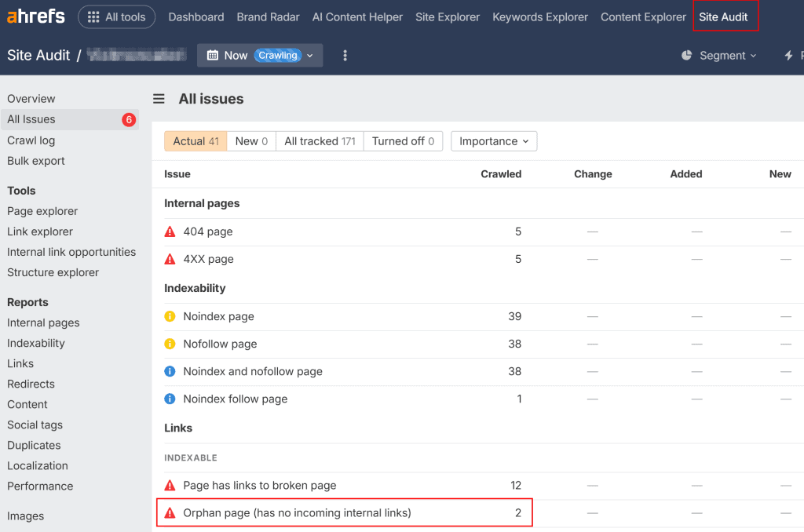The height and width of the screenshot is (532, 804).
Task: Open the Internal pages report in sidebar
Action: (x=43, y=323)
